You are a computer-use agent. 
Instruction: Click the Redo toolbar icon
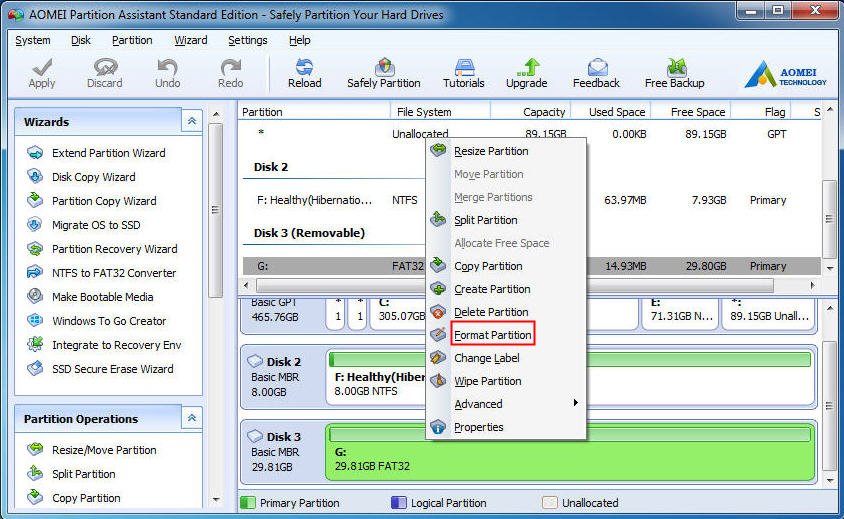[230, 73]
